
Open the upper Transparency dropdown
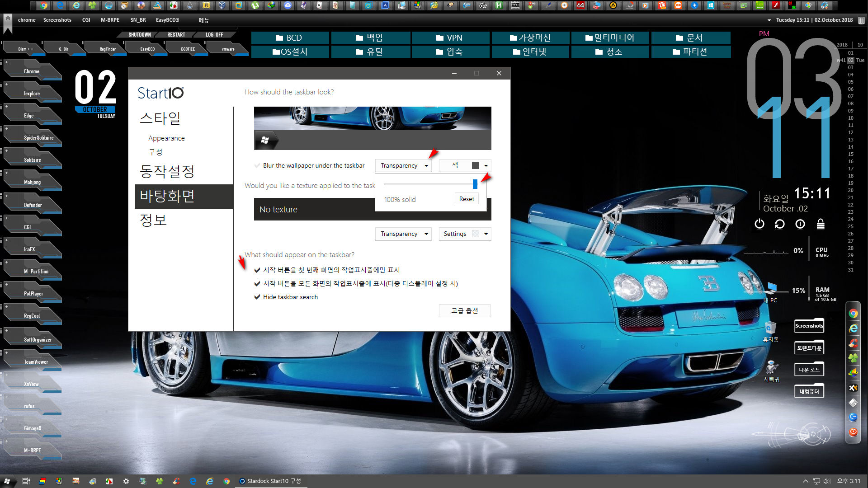tap(403, 165)
